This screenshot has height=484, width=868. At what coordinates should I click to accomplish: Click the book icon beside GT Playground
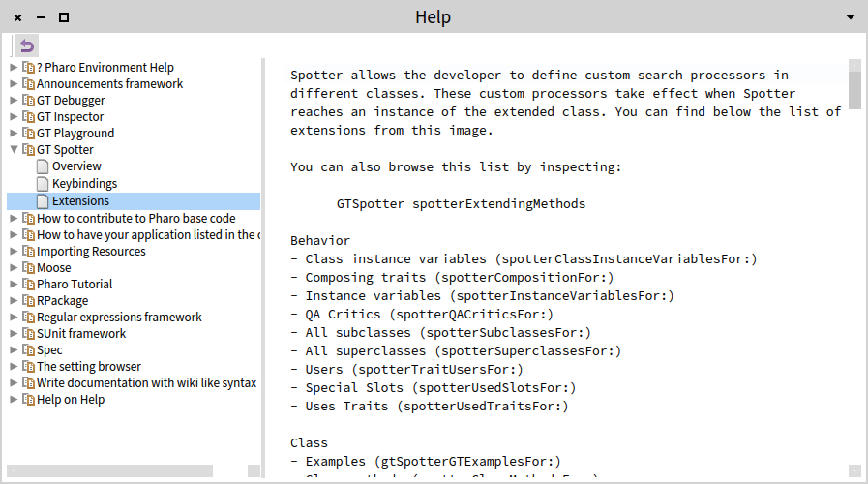click(28, 134)
